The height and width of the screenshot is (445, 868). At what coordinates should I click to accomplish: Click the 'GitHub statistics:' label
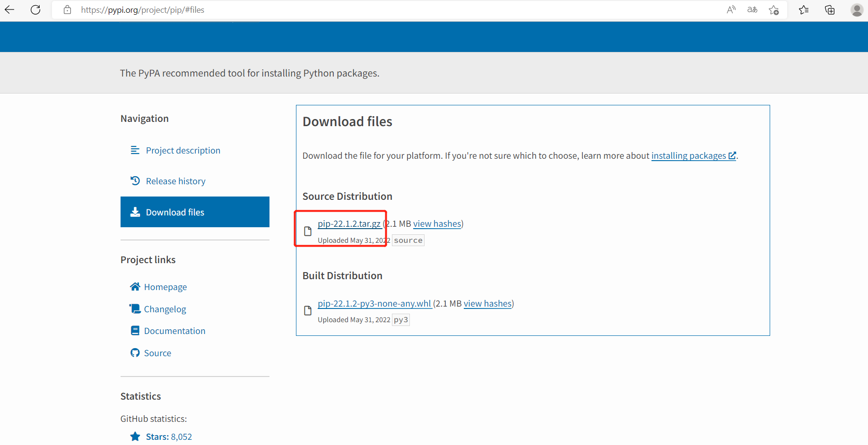tap(154, 419)
